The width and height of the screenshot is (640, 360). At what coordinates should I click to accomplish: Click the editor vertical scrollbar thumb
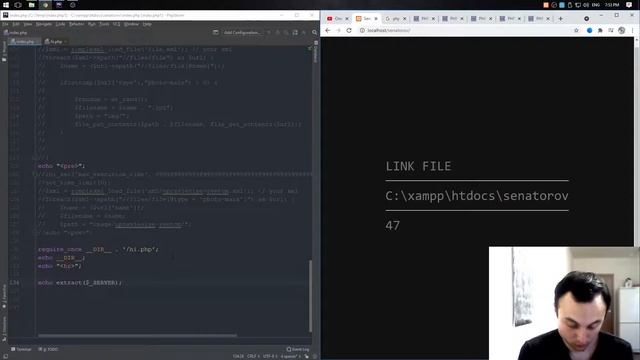310,296
